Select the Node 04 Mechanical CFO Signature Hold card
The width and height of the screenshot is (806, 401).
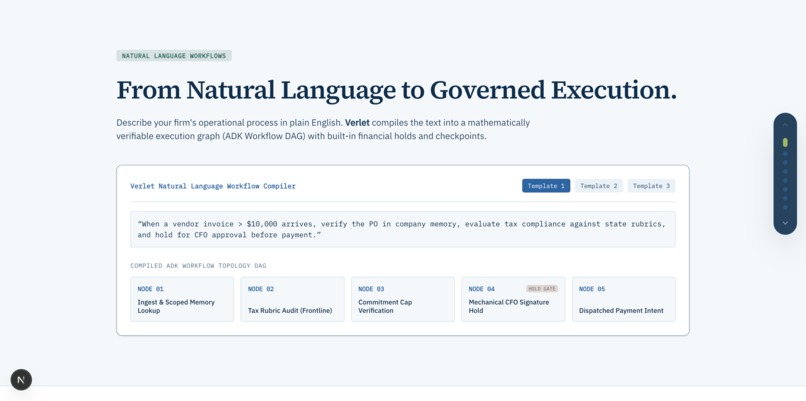(513, 299)
